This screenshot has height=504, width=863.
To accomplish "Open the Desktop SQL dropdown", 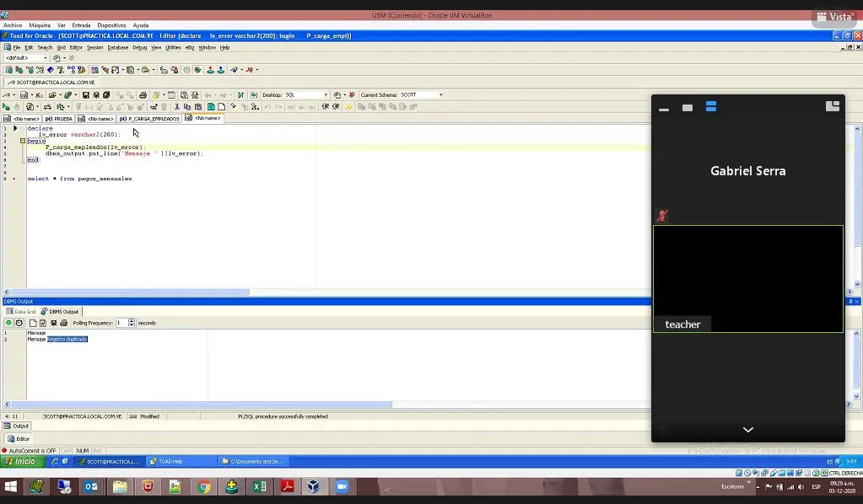I will 326,95.
